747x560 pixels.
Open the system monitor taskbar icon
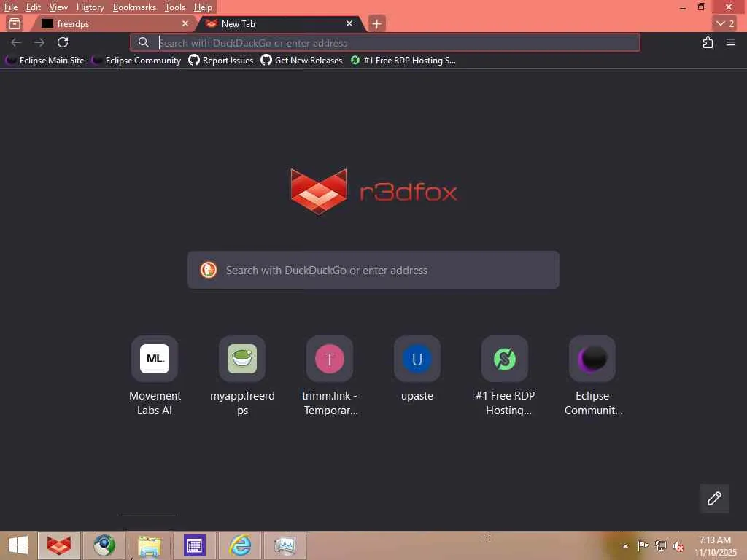[285, 545]
